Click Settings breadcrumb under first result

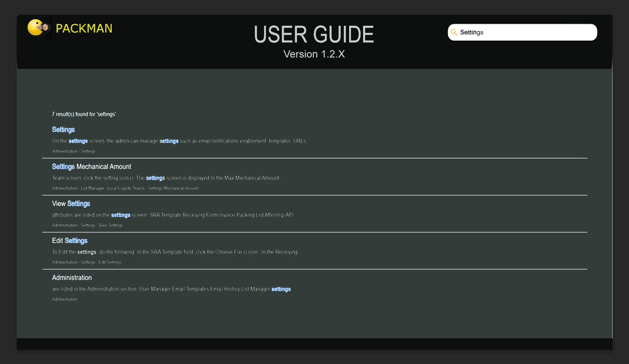[88, 151]
